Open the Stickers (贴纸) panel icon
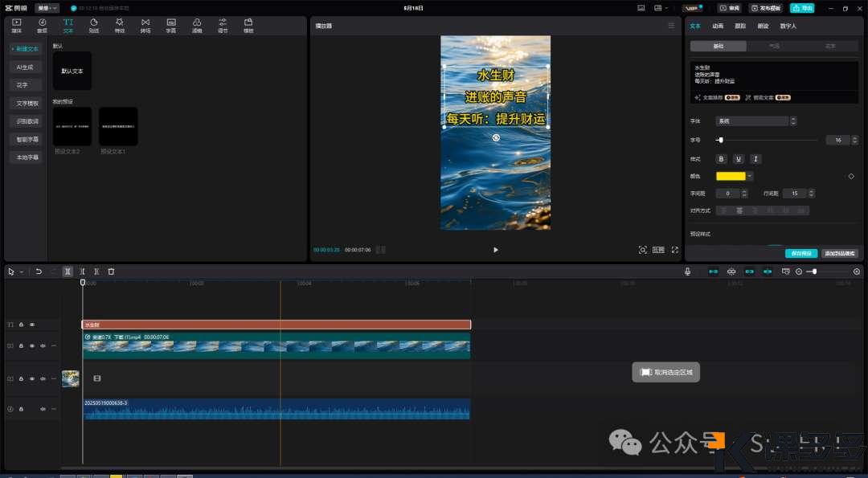Image resolution: width=868 pixels, height=478 pixels. point(93,25)
